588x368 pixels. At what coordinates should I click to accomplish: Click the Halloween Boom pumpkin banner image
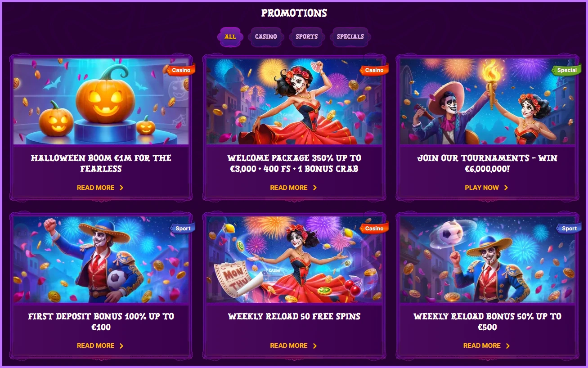(101, 101)
